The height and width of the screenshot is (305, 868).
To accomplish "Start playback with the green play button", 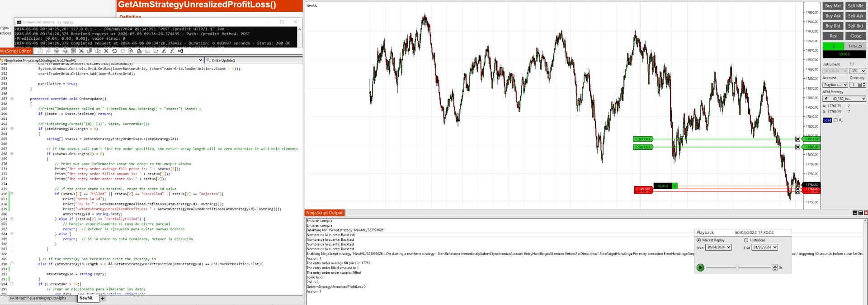I will (x=700, y=267).
